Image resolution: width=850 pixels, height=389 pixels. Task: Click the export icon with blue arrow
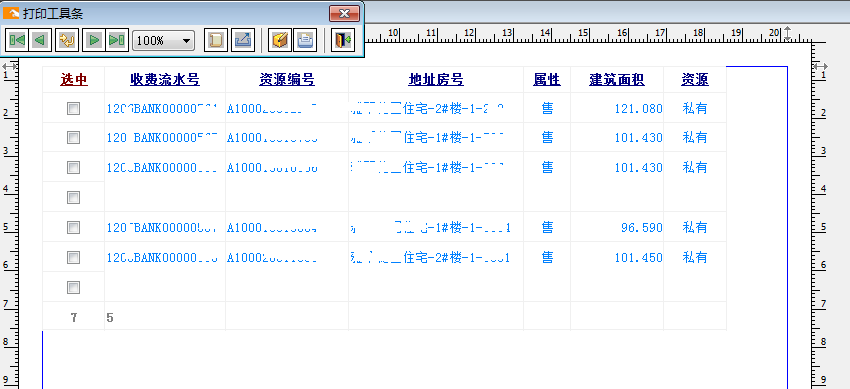(x=243, y=40)
